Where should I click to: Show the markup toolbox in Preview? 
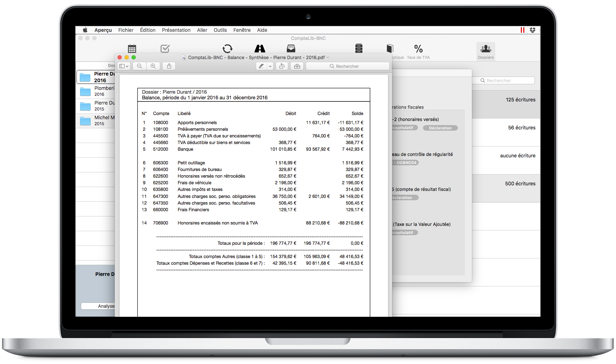click(x=297, y=66)
